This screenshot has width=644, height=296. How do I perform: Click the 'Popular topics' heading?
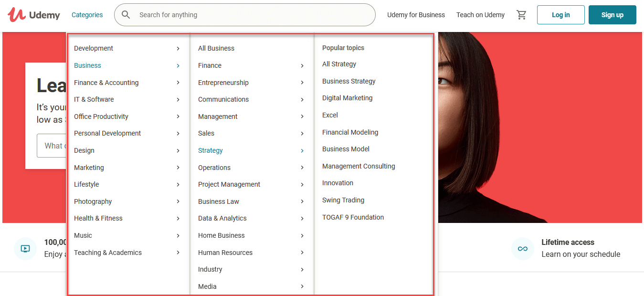(343, 48)
